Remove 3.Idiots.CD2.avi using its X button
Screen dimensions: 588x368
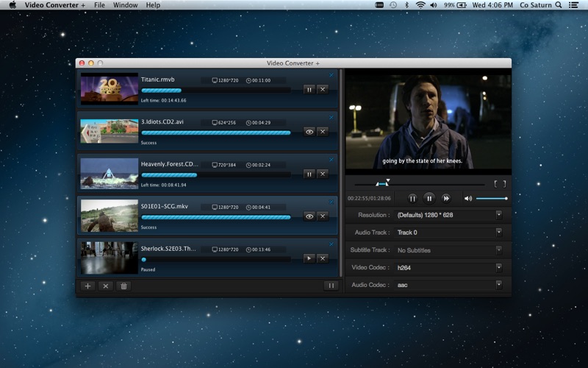323,132
